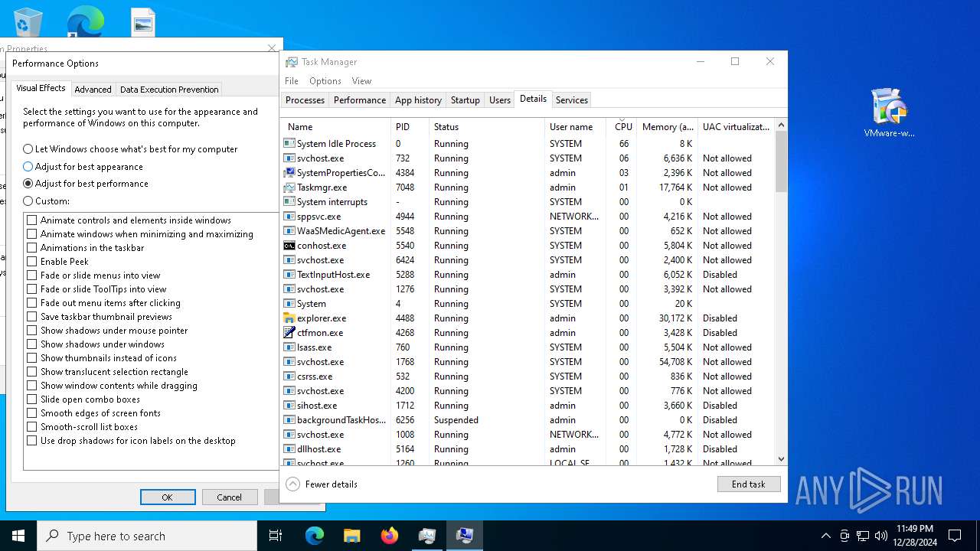
Task: Sort by UAC virtualization column header
Action: pos(737,127)
